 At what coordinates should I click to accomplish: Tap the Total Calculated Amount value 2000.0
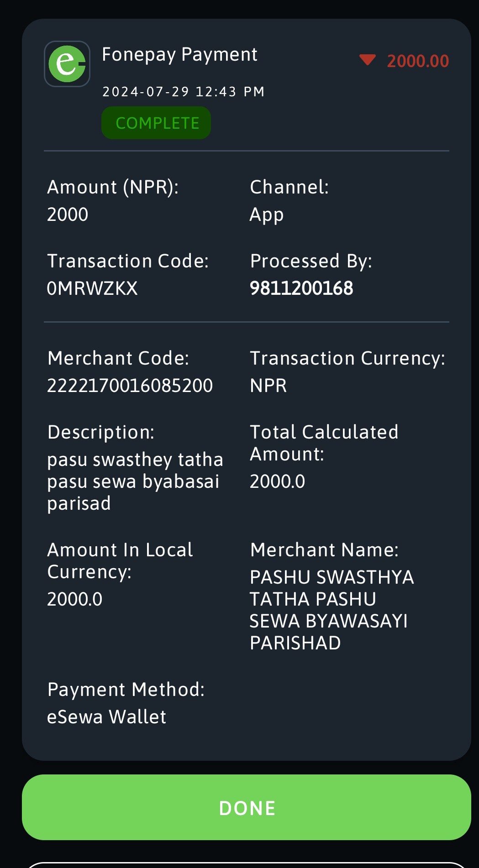[x=278, y=481]
